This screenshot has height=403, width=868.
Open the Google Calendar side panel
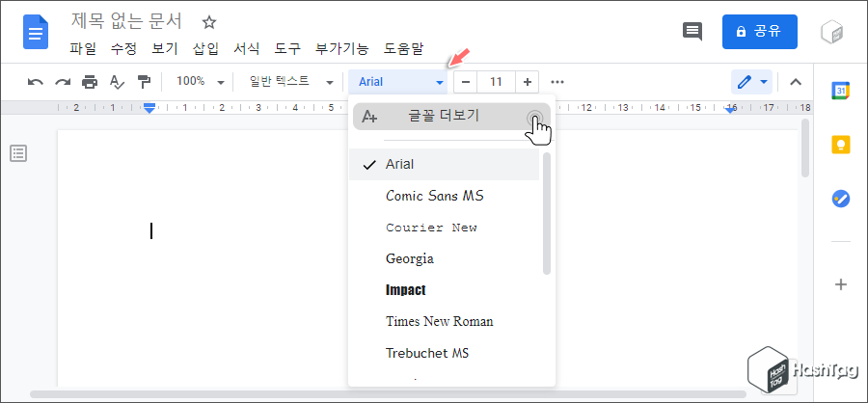(x=841, y=91)
